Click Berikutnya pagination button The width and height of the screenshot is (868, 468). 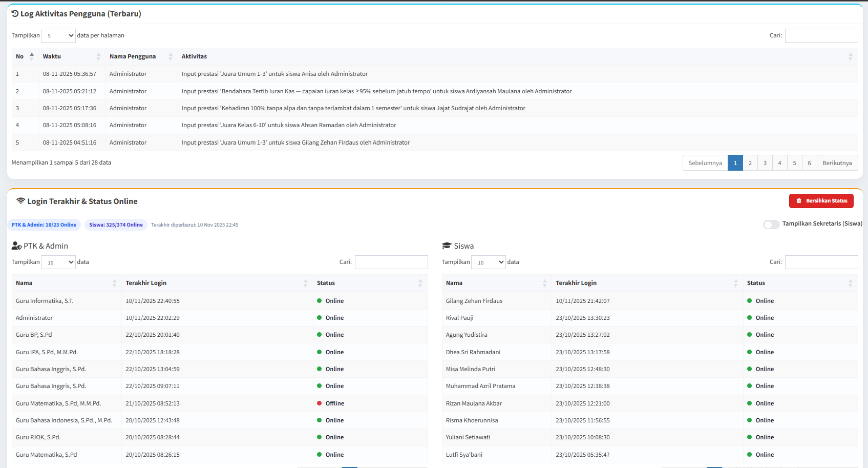pyautogui.click(x=837, y=163)
